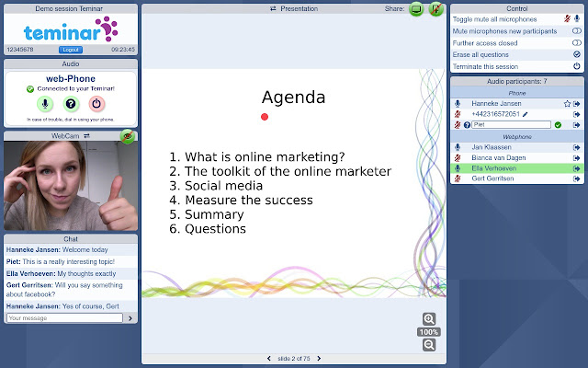Toggle Further access closed switch
588x368 pixels.
pyautogui.click(x=577, y=43)
